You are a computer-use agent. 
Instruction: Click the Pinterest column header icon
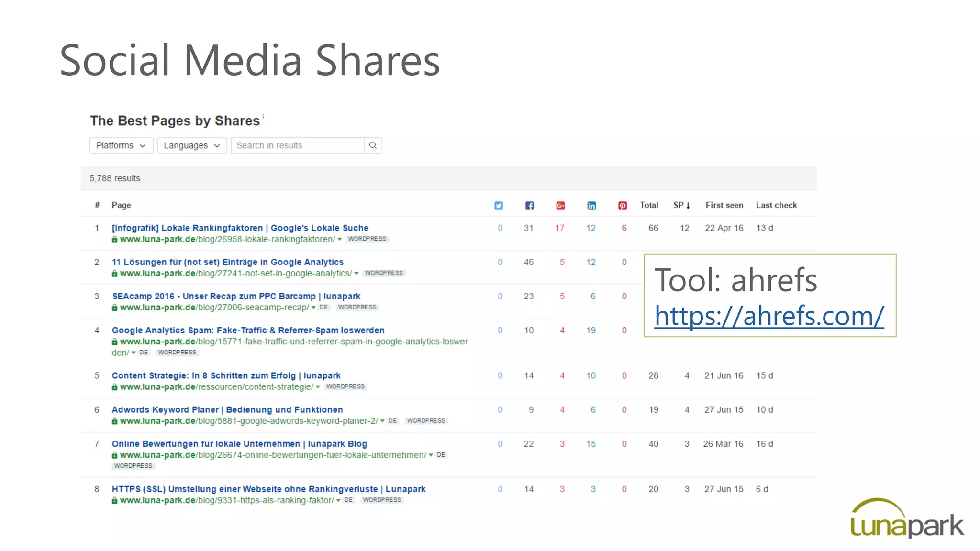[x=622, y=206]
